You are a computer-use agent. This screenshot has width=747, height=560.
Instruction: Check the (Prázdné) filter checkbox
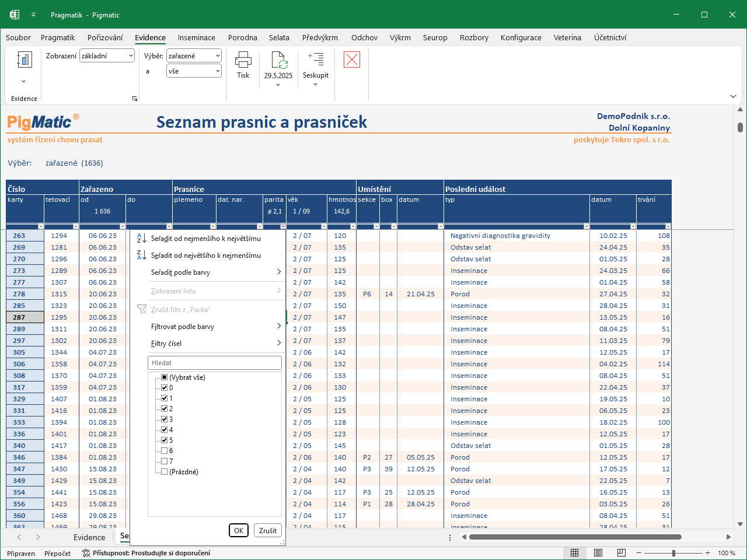165,472
